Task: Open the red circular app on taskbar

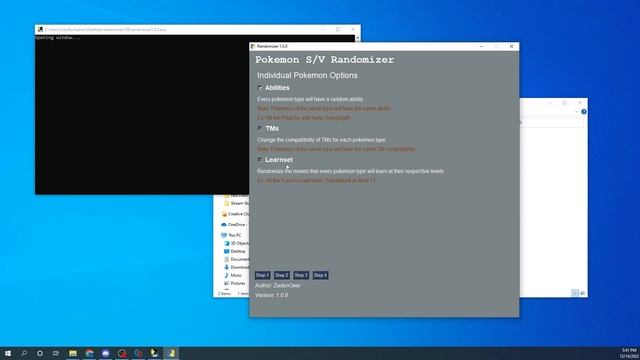Action: coord(122,353)
